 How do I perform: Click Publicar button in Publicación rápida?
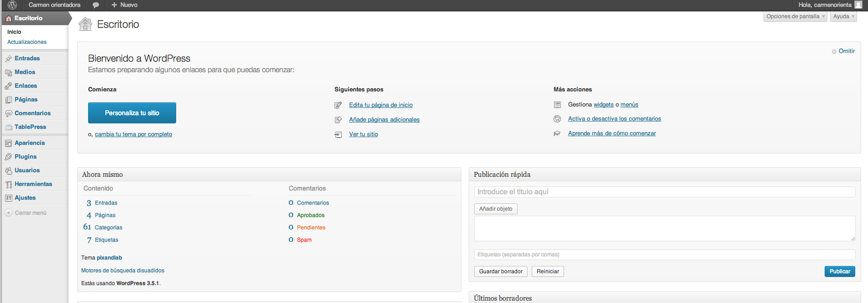(x=840, y=271)
